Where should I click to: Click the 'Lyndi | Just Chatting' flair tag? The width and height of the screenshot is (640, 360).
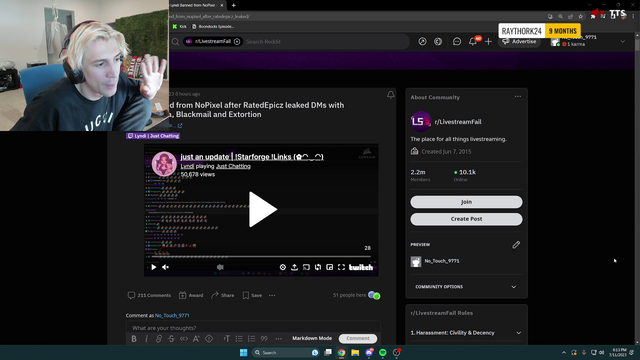click(153, 136)
